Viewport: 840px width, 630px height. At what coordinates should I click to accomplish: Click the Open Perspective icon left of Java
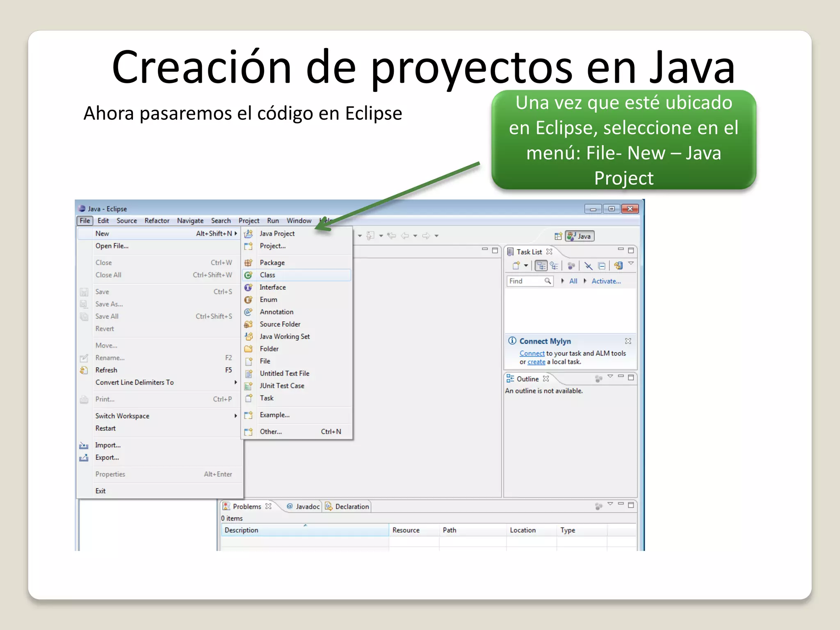click(x=558, y=236)
